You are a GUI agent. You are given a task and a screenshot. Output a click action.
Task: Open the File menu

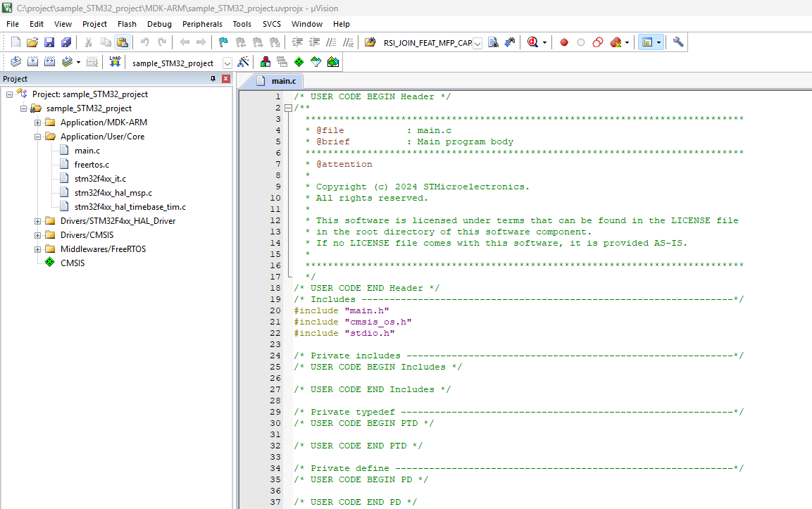pos(13,24)
